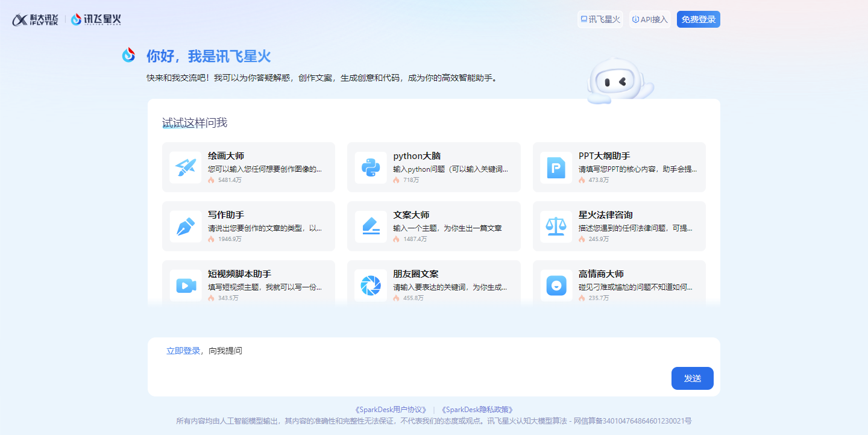
Task: Click the 朋友圈文案 card title
Action: pos(416,274)
